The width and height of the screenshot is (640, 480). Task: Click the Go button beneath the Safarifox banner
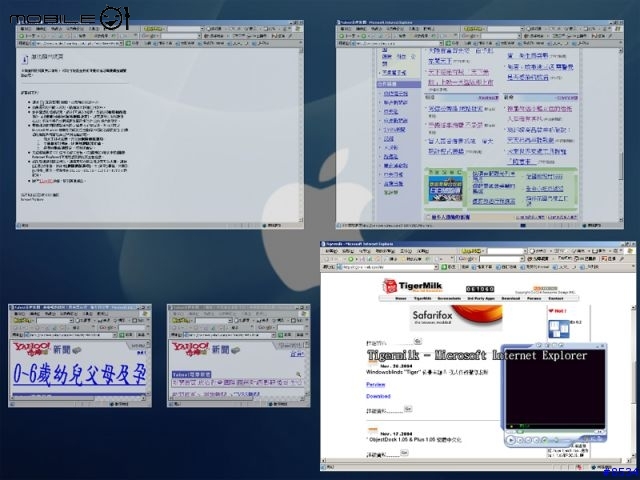pos(418,340)
